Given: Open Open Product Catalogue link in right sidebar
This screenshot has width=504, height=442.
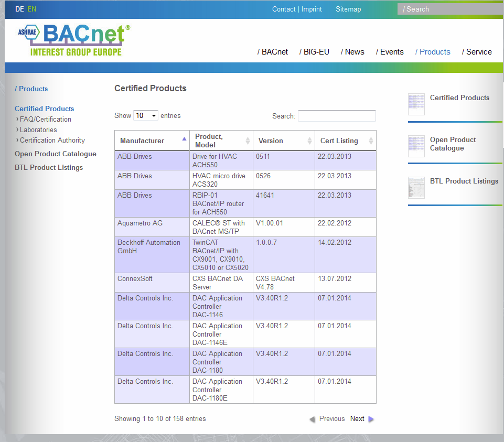Looking at the screenshot, I should pyautogui.click(x=453, y=144).
